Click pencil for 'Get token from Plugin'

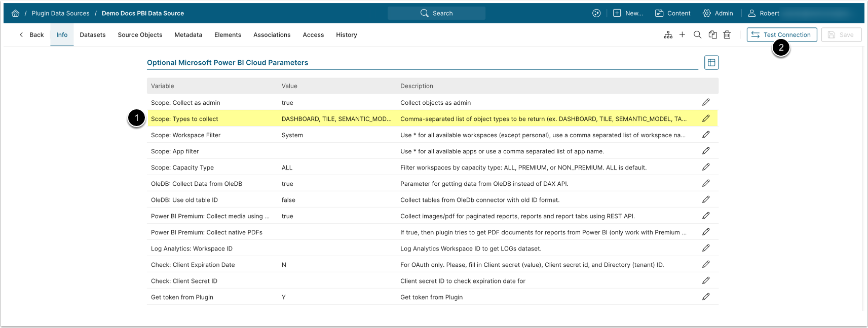[706, 297]
